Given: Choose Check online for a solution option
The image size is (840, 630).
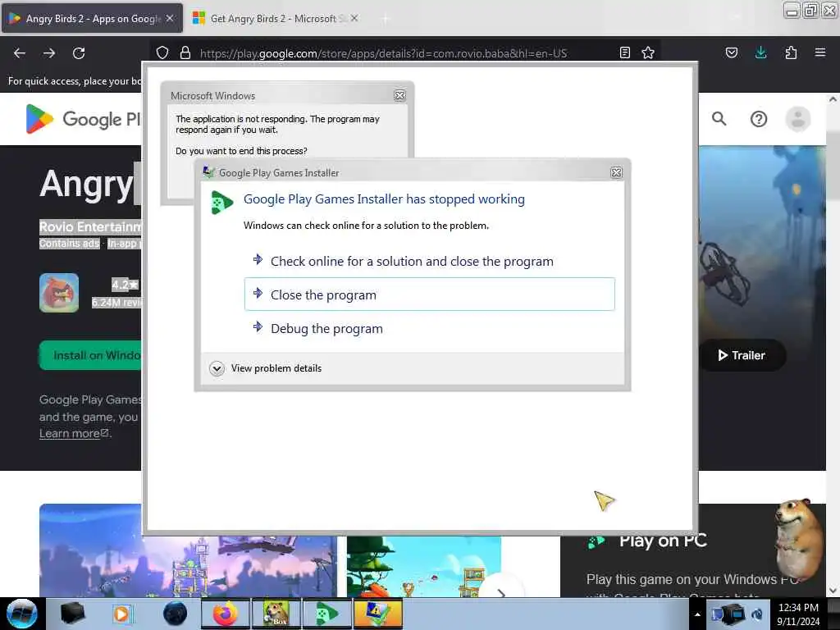Looking at the screenshot, I should [429, 261].
